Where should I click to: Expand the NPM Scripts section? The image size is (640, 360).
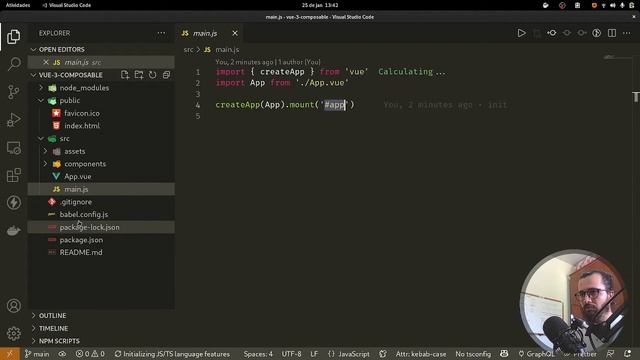click(x=101, y=341)
